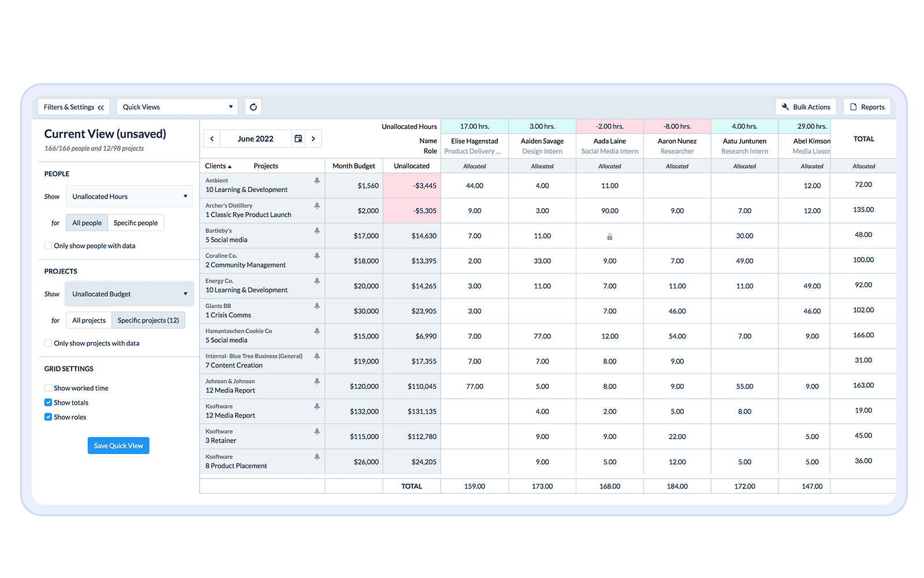Open the Unallocated Budget dropdown
This screenshot has height=578, width=924.
point(129,294)
